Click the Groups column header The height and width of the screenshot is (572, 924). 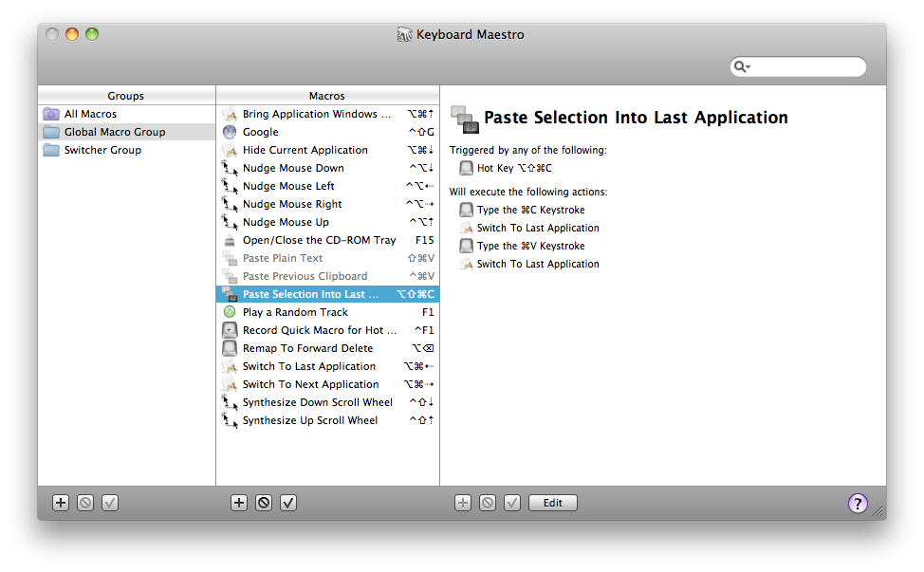(x=127, y=96)
